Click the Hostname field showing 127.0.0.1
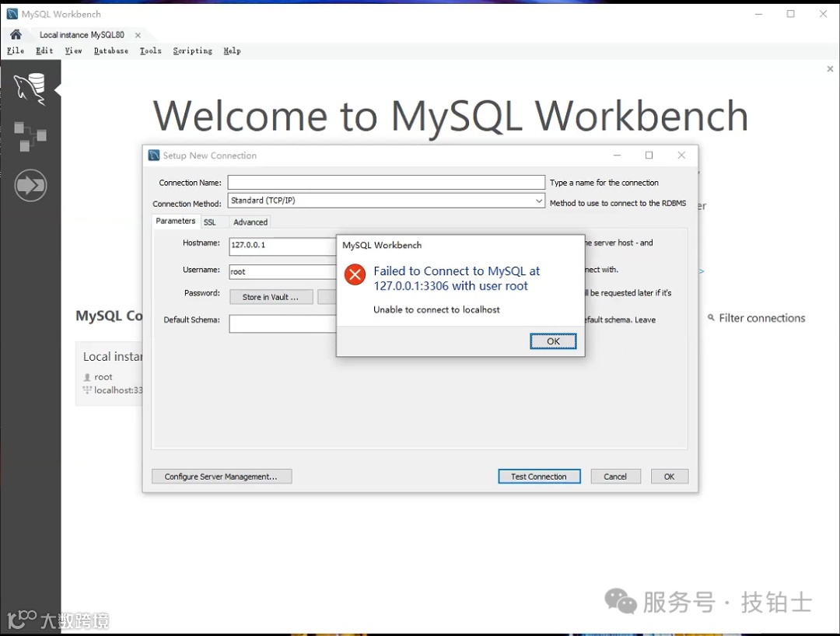The width and height of the screenshot is (840, 636). [282, 246]
